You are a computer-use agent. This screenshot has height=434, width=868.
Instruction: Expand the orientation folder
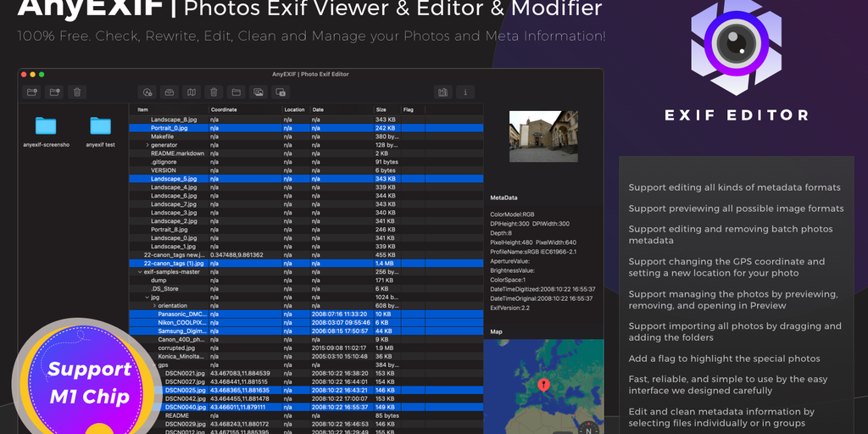(153, 306)
